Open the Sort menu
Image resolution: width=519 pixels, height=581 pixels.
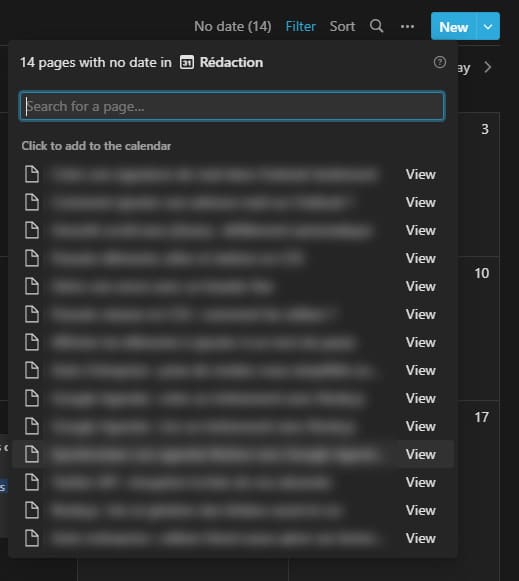[x=342, y=26]
